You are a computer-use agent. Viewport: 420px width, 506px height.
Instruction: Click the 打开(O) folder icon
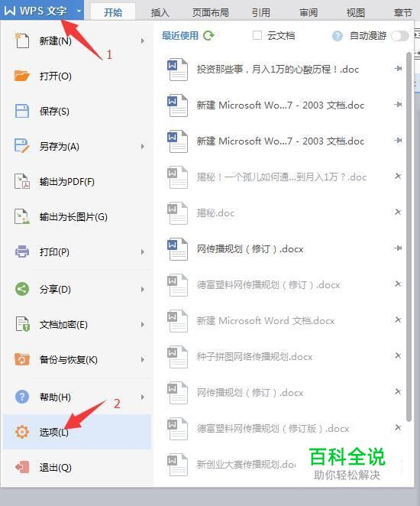(22, 76)
